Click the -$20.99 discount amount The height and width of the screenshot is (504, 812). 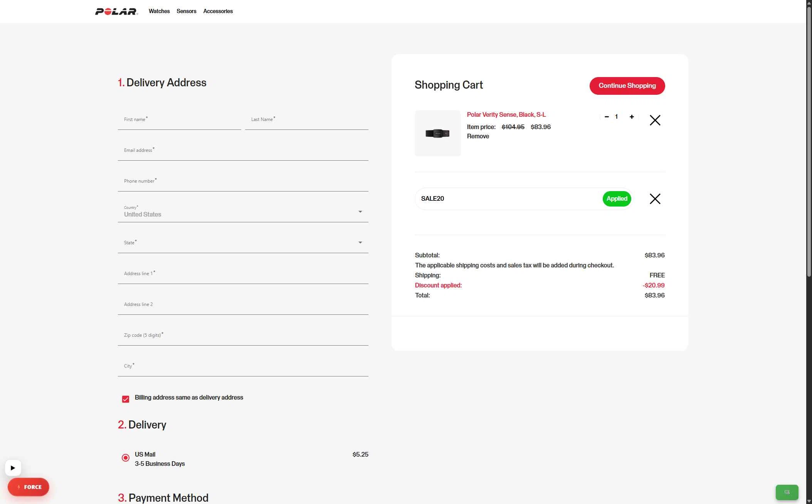pyautogui.click(x=654, y=286)
